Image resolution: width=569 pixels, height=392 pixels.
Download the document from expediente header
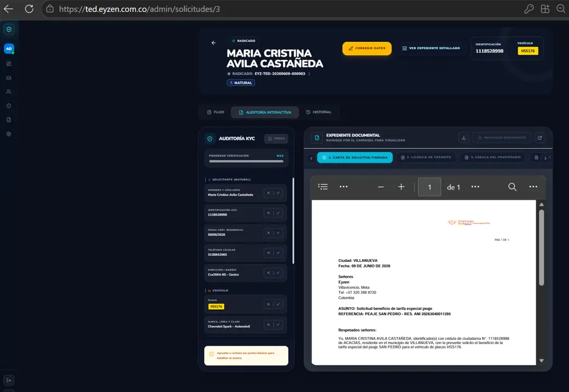pyautogui.click(x=463, y=138)
